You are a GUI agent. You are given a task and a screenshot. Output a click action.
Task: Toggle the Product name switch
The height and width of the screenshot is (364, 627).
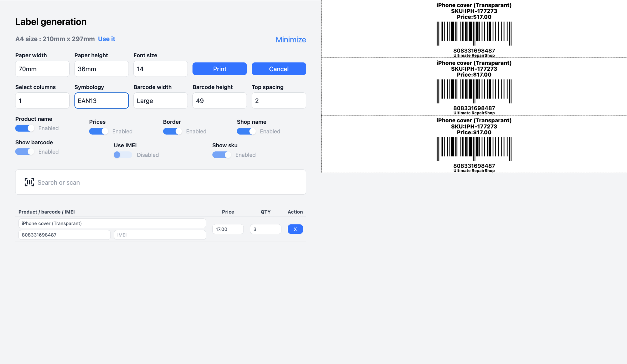point(24,128)
